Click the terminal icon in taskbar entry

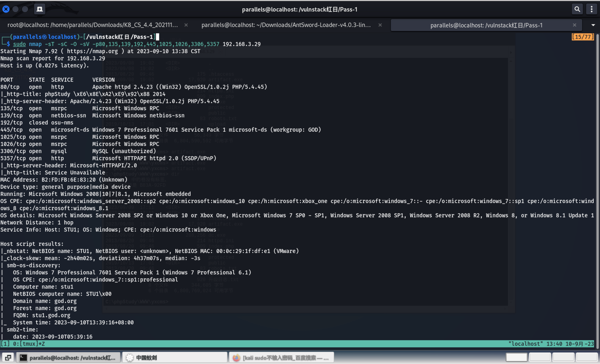(x=23, y=357)
